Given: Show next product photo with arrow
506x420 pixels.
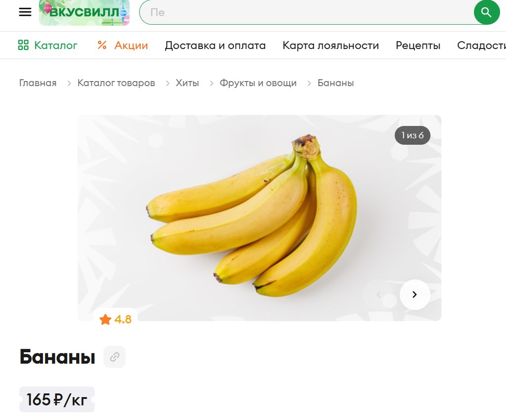Looking at the screenshot, I should pyautogui.click(x=415, y=294).
